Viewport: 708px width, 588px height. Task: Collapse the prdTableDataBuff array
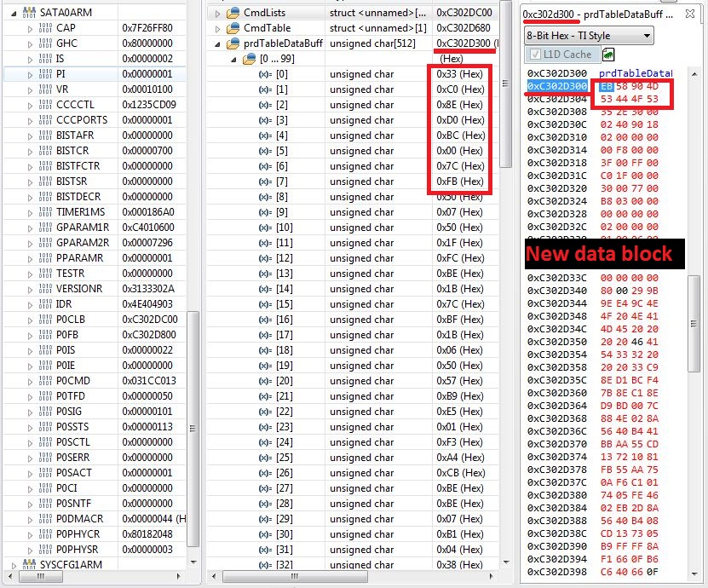217,44
